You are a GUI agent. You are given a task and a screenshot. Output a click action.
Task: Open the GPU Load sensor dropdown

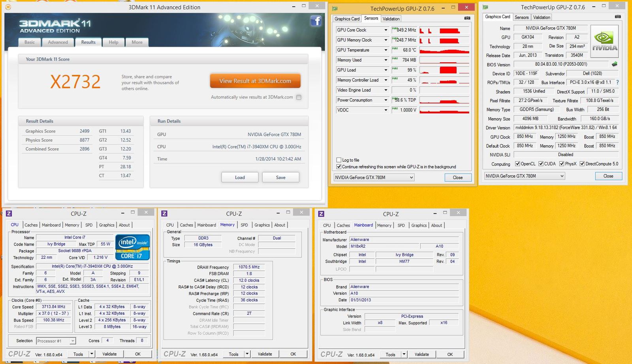(x=386, y=70)
